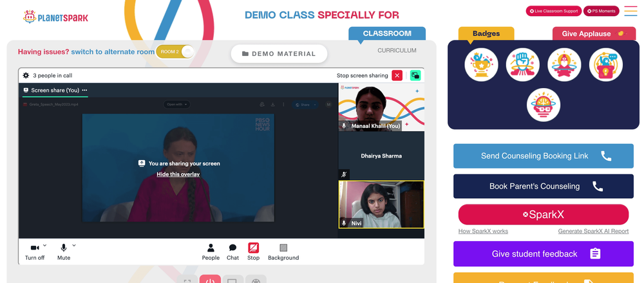Select Dhairya Sharma participant tile

pyautogui.click(x=381, y=156)
